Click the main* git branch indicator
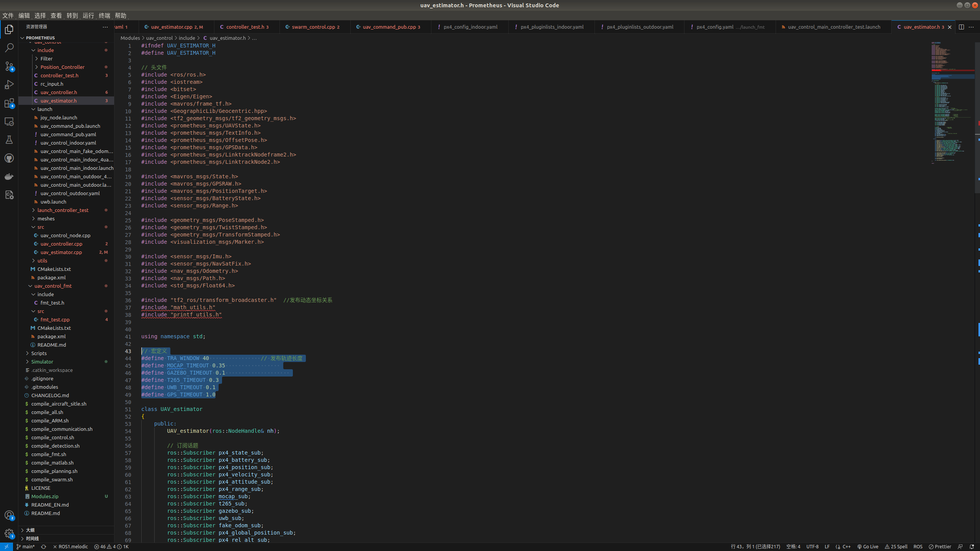Viewport: 980px width, 551px height. (x=26, y=546)
